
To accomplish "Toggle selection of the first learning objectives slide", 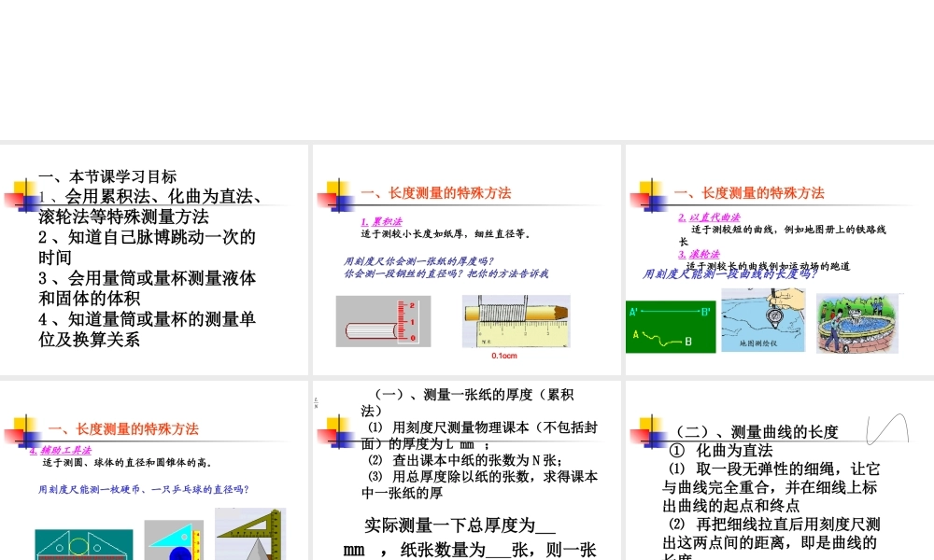I will pos(154,259).
